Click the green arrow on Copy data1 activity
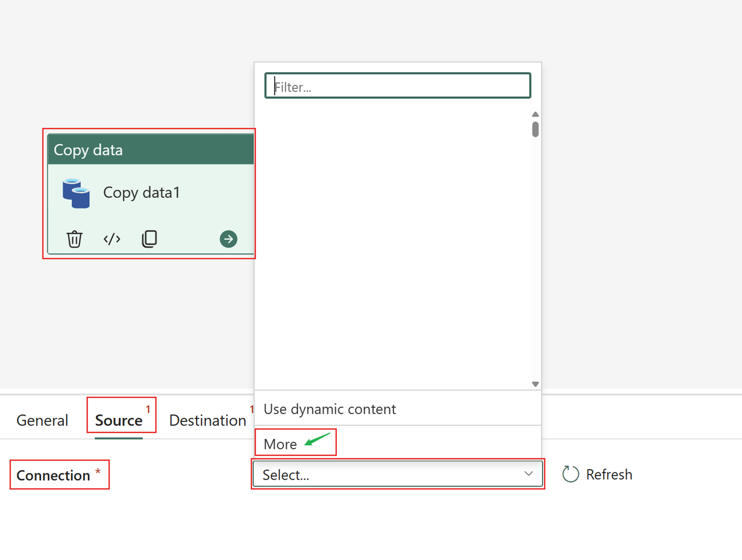The width and height of the screenshot is (742, 560). point(228,239)
